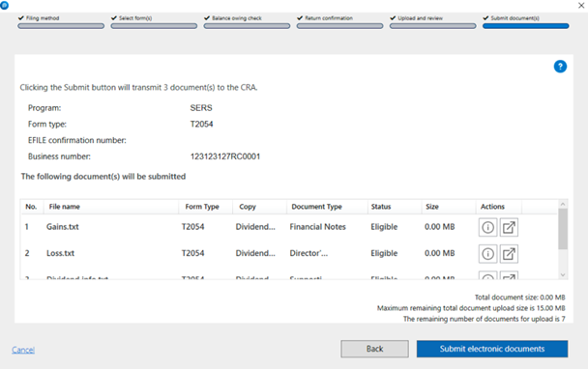
Task: Click Eligible status for Loss.txt
Action: tap(384, 254)
